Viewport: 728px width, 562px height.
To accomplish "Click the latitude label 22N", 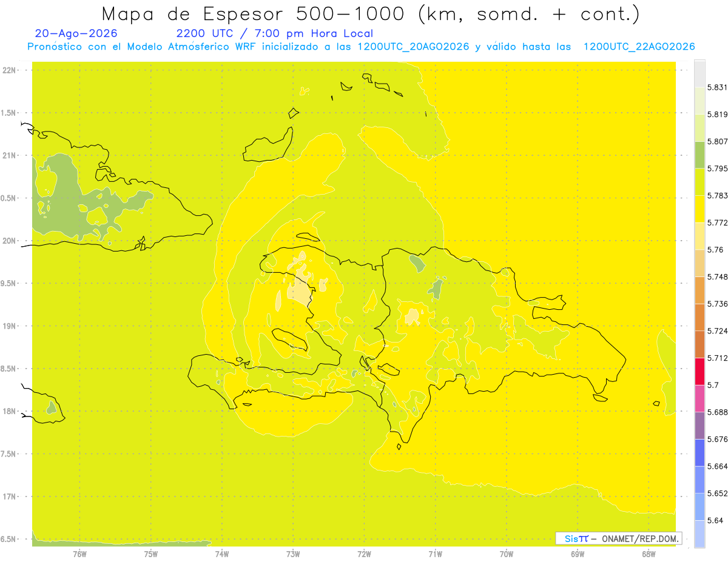I will click(9, 70).
